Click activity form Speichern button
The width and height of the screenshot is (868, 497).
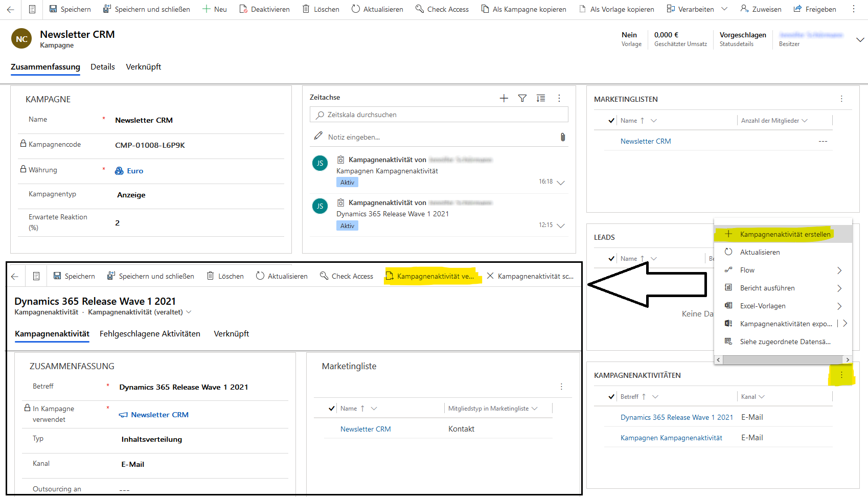point(74,276)
